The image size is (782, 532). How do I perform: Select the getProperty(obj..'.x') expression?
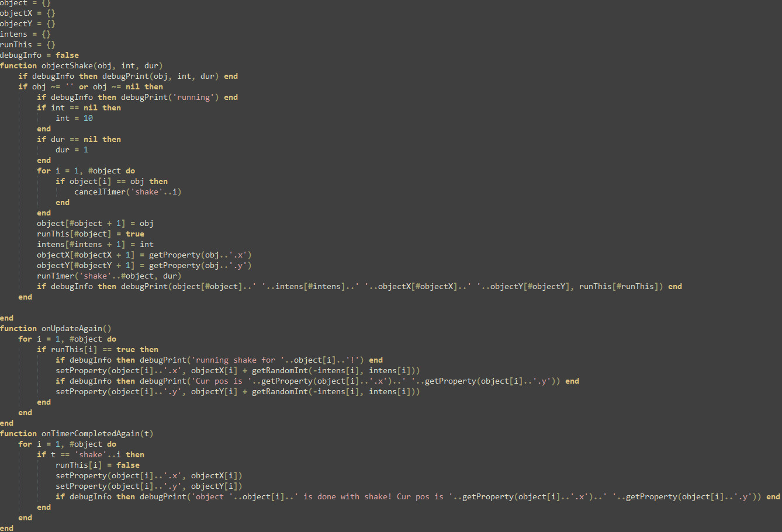coord(202,255)
